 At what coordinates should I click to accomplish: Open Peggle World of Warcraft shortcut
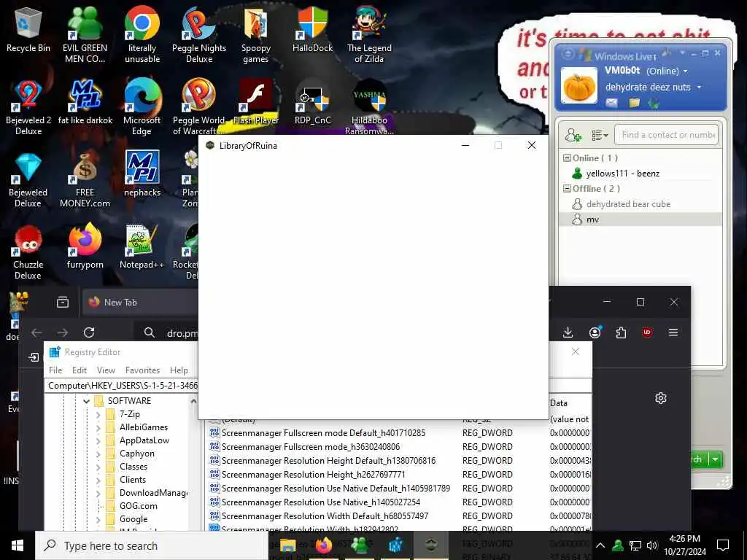199,108
